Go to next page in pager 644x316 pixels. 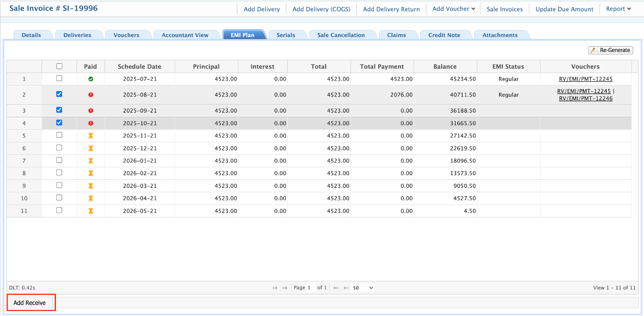coord(336,288)
